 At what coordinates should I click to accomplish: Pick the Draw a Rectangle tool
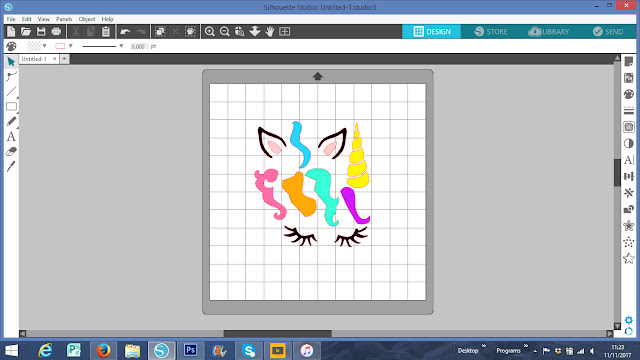[x=11, y=107]
